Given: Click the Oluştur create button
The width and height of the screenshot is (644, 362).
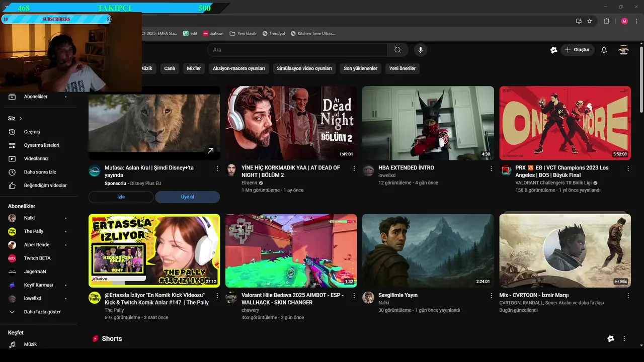Looking at the screenshot, I should click(577, 50).
